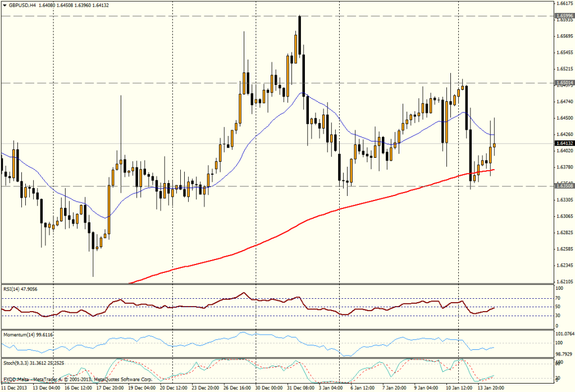Click the 26 Dec 16:00 time axis label

pos(238,388)
